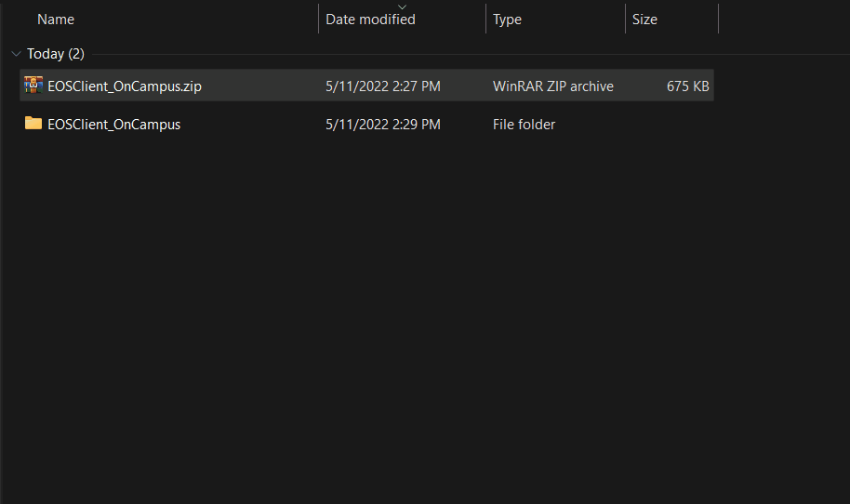Collapse the Today group chevron
Image resolution: width=850 pixels, height=504 pixels.
tap(16, 54)
